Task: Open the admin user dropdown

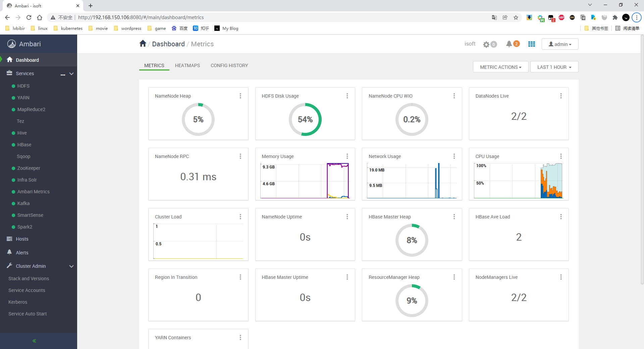Action: coord(560,44)
